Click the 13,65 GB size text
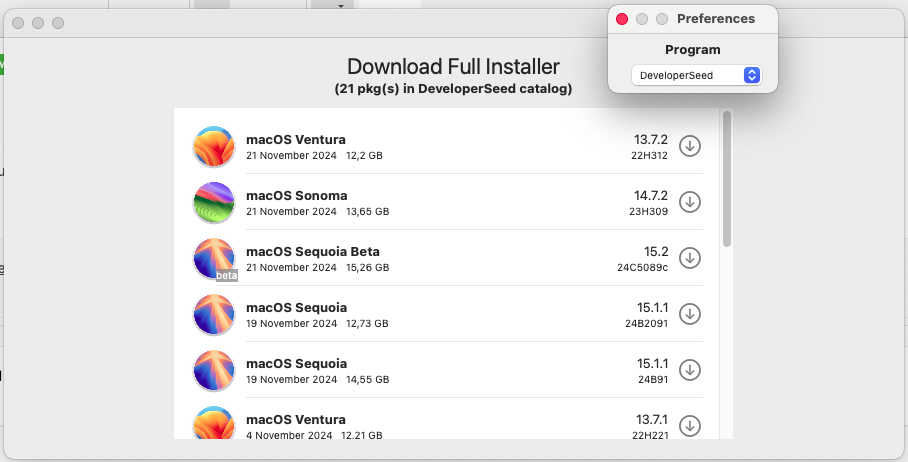 (368, 212)
